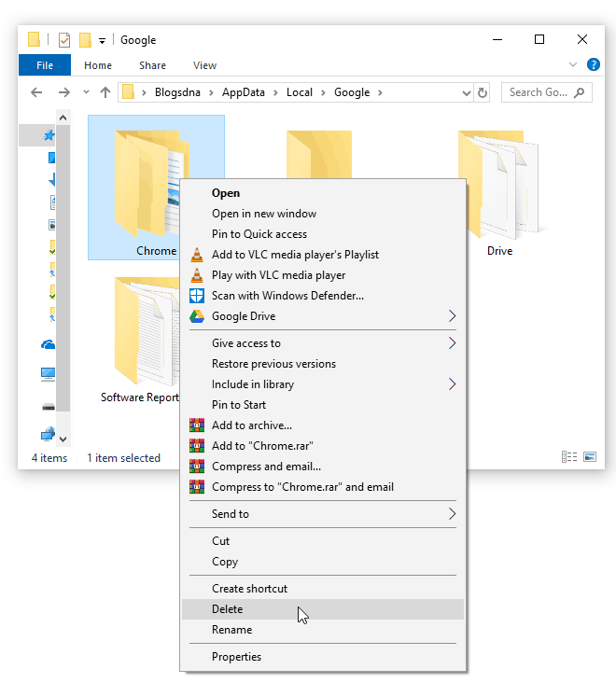Open the recent locations dropdown arrow
Screen dimensions: 616x683
(86, 92)
